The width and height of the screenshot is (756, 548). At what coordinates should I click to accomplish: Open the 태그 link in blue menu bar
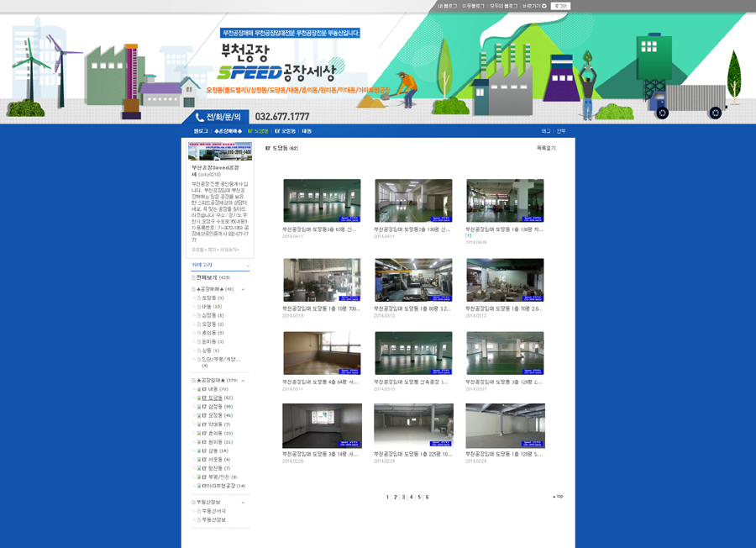[x=546, y=131]
